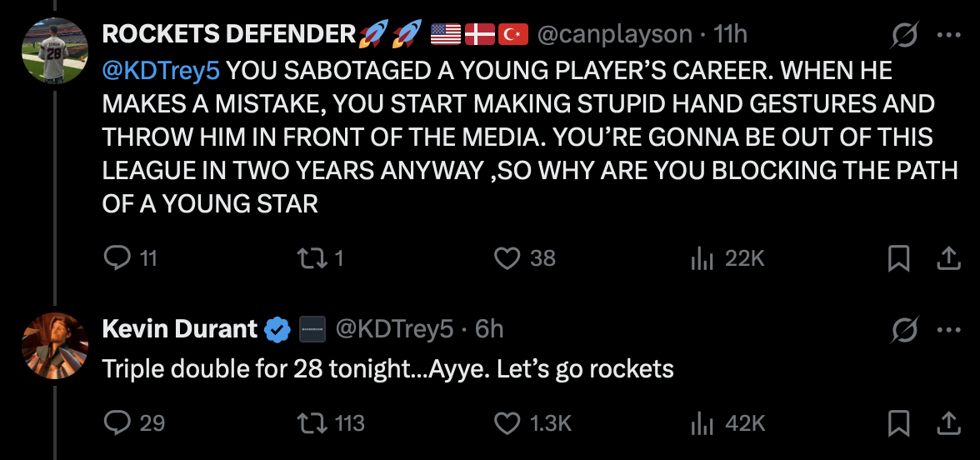
Task: Bookmark Kevin Durant's tweet
Action: coord(898,423)
